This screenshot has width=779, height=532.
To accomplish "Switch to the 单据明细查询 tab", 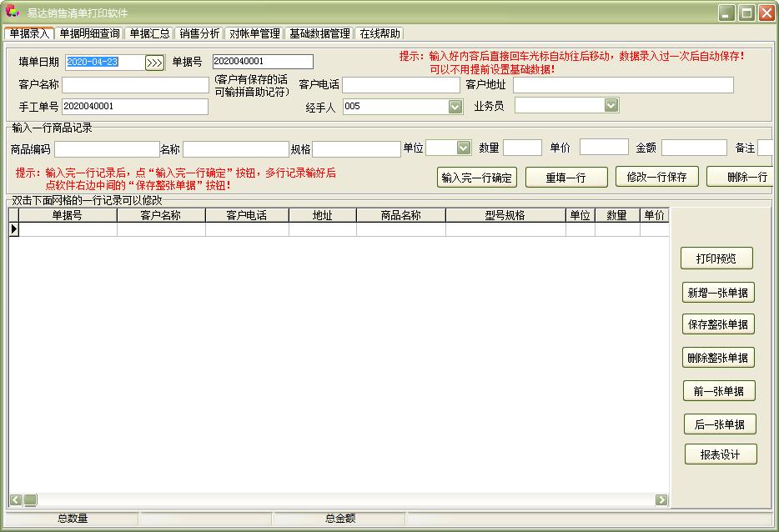I will 89,33.
